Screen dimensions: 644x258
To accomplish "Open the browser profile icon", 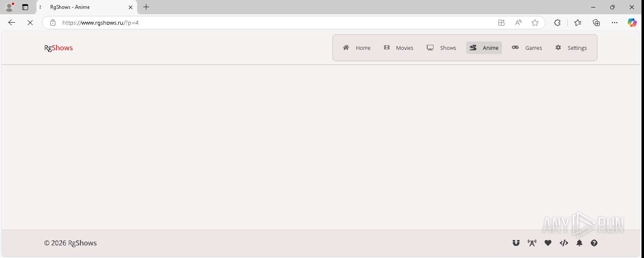I will coord(9,7).
